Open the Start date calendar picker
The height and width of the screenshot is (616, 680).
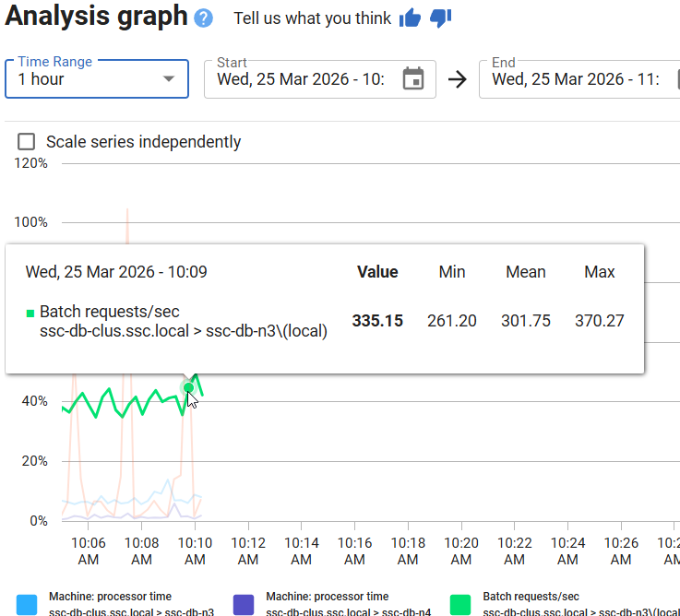click(413, 78)
